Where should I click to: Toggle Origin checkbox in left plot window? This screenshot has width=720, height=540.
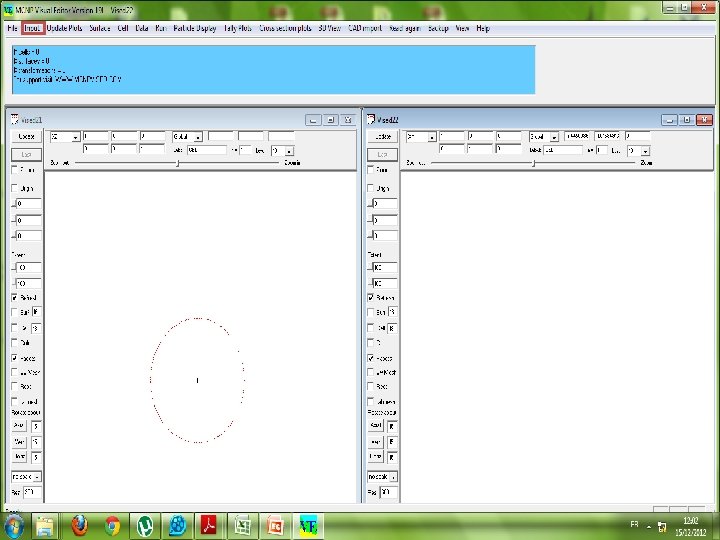coord(15,188)
